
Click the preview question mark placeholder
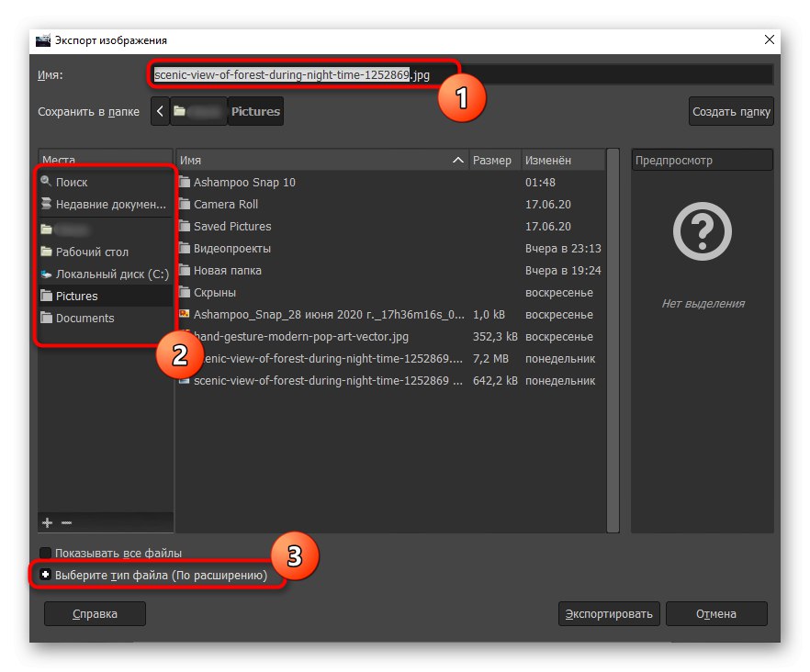point(702,231)
